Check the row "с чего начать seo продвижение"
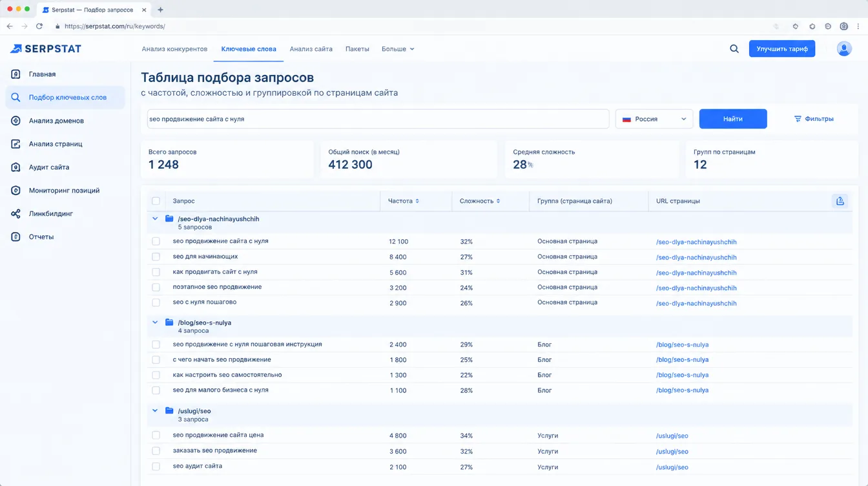Image resolution: width=868 pixels, height=486 pixels. click(x=156, y=360)
